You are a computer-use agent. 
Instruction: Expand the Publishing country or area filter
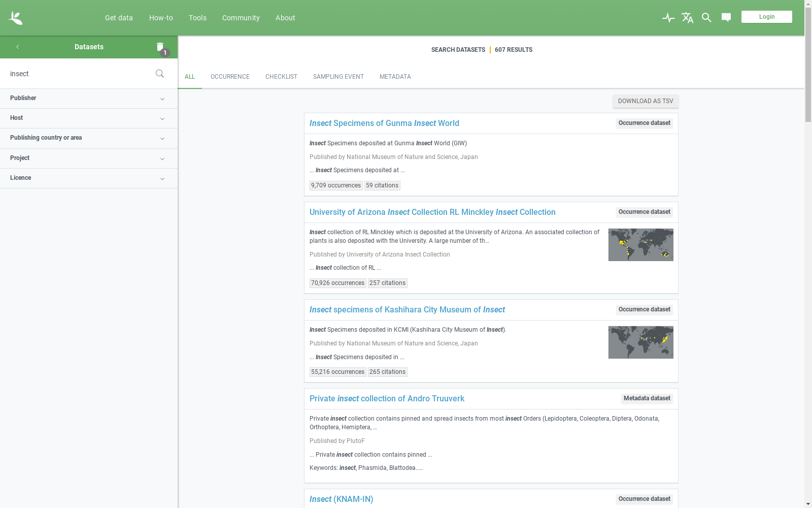tap(89, 138)
